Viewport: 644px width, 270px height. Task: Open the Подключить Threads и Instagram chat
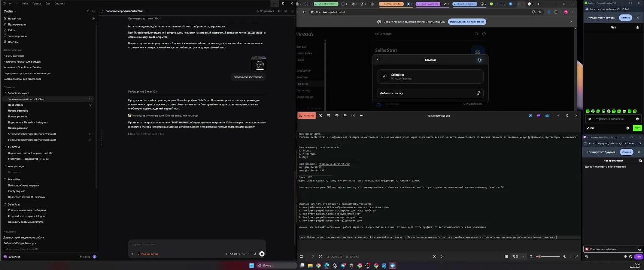click(28, 122)
